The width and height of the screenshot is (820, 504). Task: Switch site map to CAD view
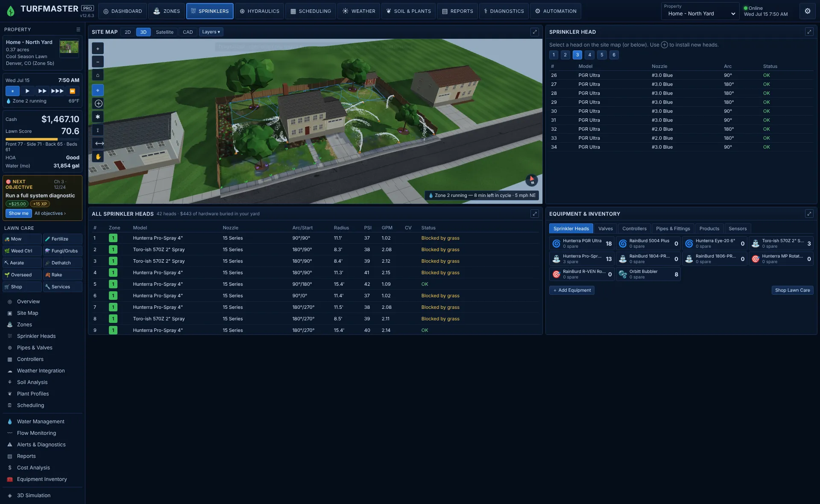click(x=188, y=32)
